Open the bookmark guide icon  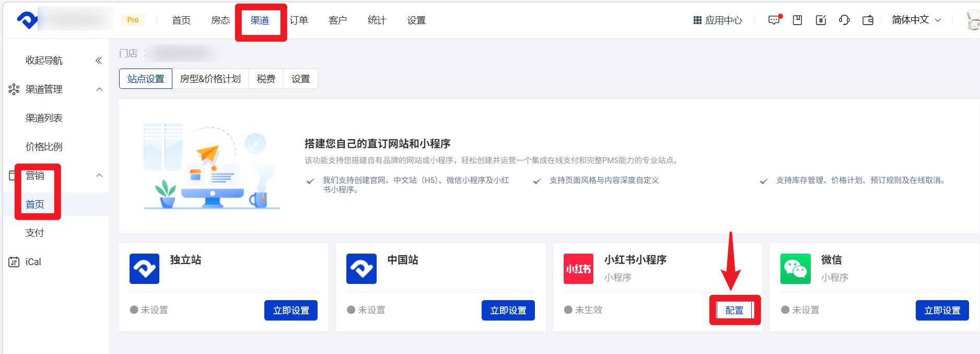pos(797,20)
